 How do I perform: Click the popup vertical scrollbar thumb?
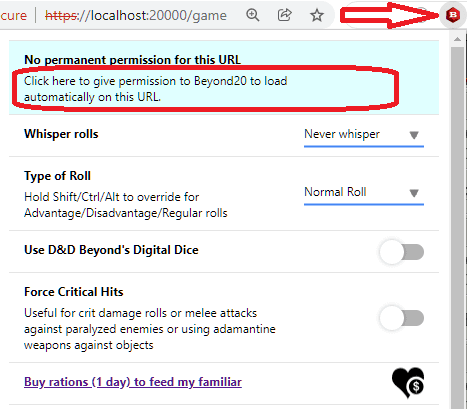[x=457, y=227]
